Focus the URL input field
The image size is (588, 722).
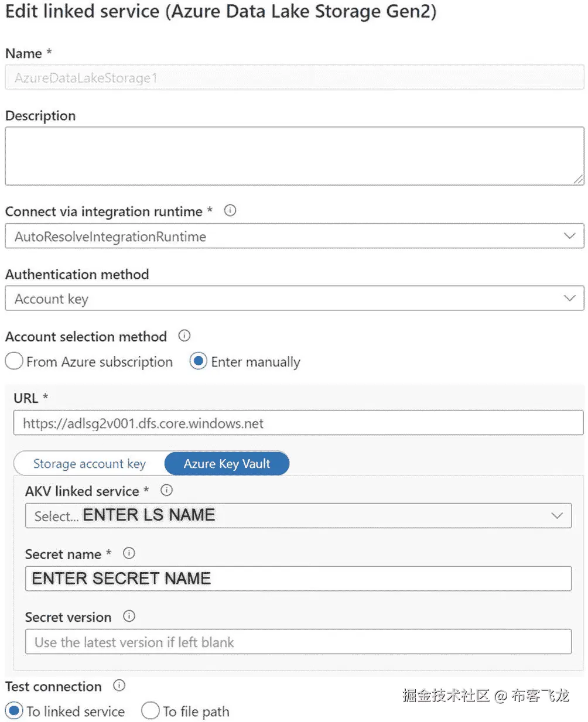298,423
